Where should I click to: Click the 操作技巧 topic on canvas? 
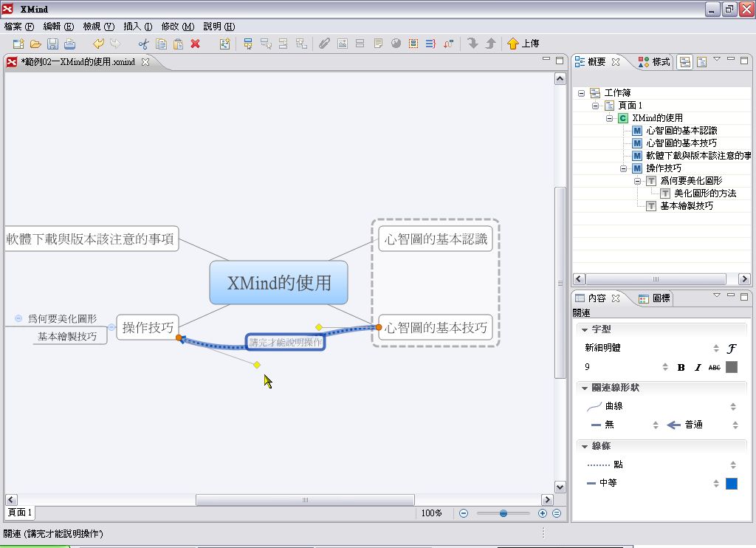pyautogui.click(x=148, y=328)
